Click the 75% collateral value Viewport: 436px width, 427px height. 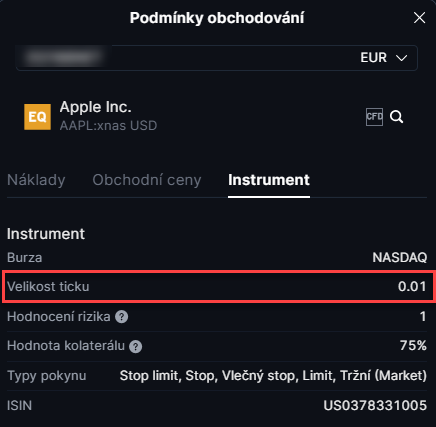click(413, 346)
